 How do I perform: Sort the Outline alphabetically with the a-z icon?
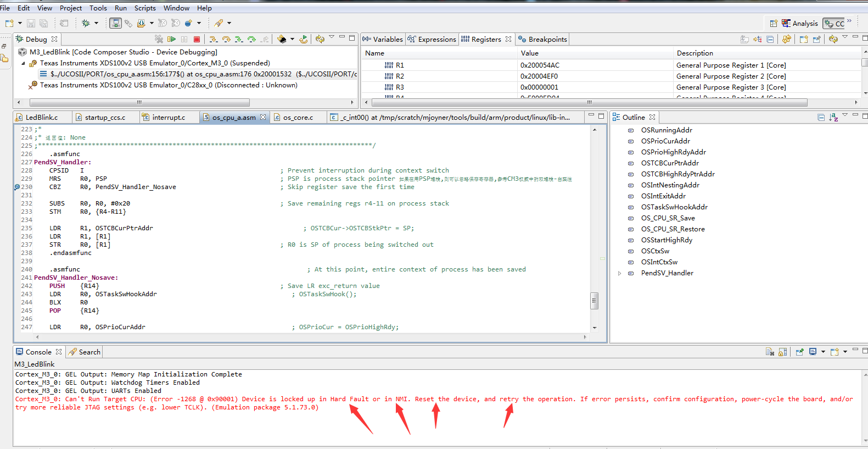click(x=833, y=117)
